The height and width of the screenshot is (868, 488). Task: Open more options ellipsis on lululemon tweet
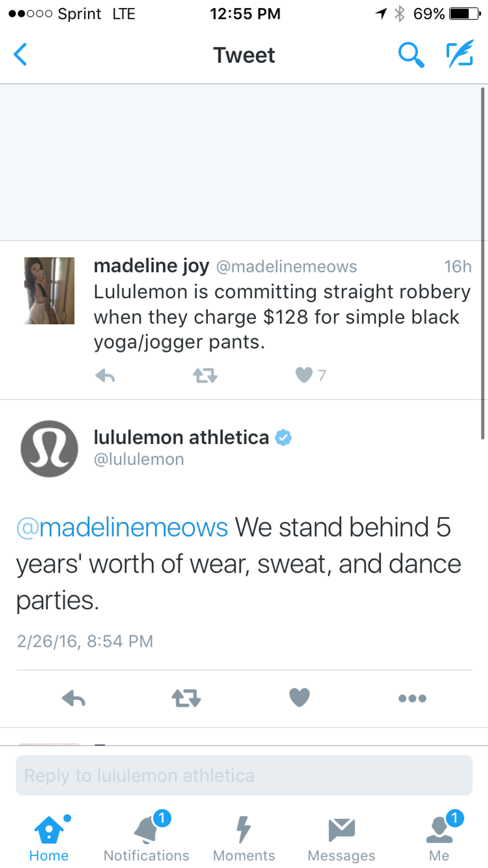click(412, 698)
